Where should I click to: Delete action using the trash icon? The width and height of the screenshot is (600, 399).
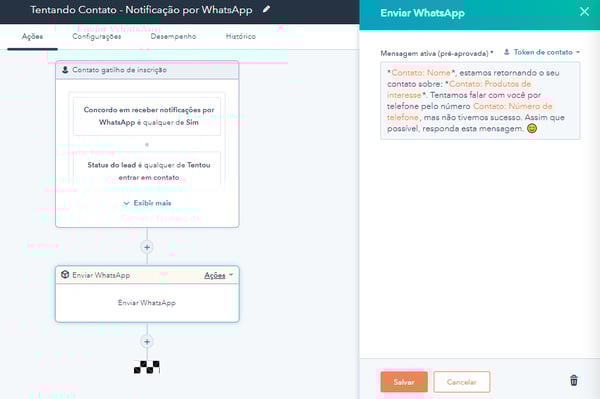pyautogui.click(x=574, y=380)
